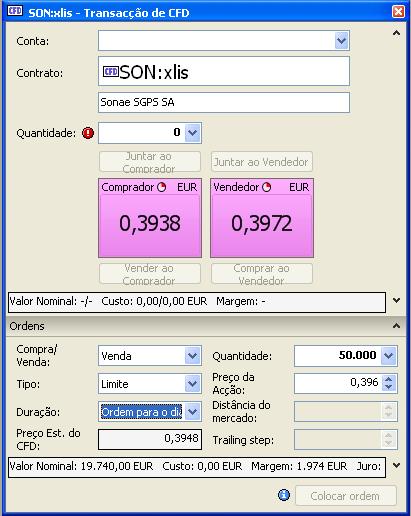Open the Conta dropdown
This screenshot has width=411, height=516.
341,41
